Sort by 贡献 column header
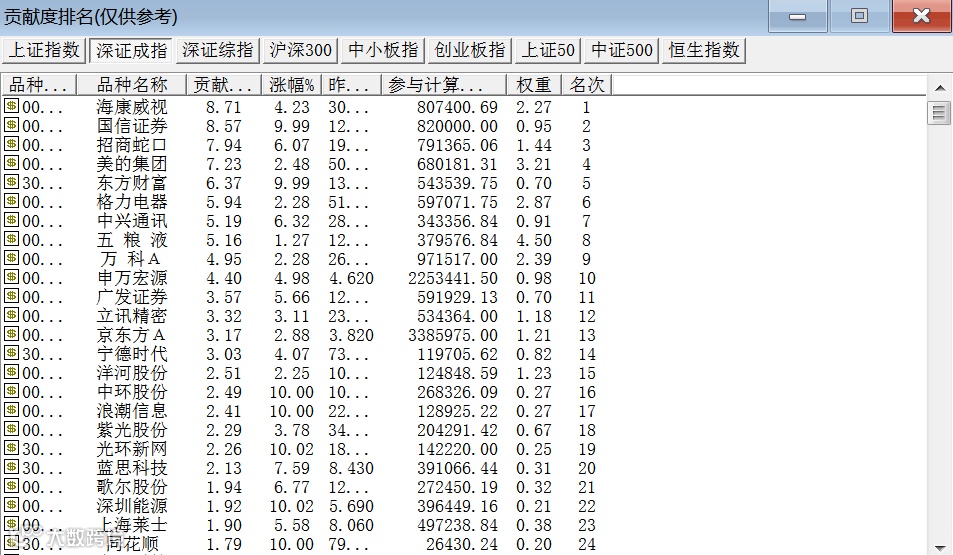Image resolution: width=953 pixels, height=555 pixels. pyautogui.click(x=224, y=84)
